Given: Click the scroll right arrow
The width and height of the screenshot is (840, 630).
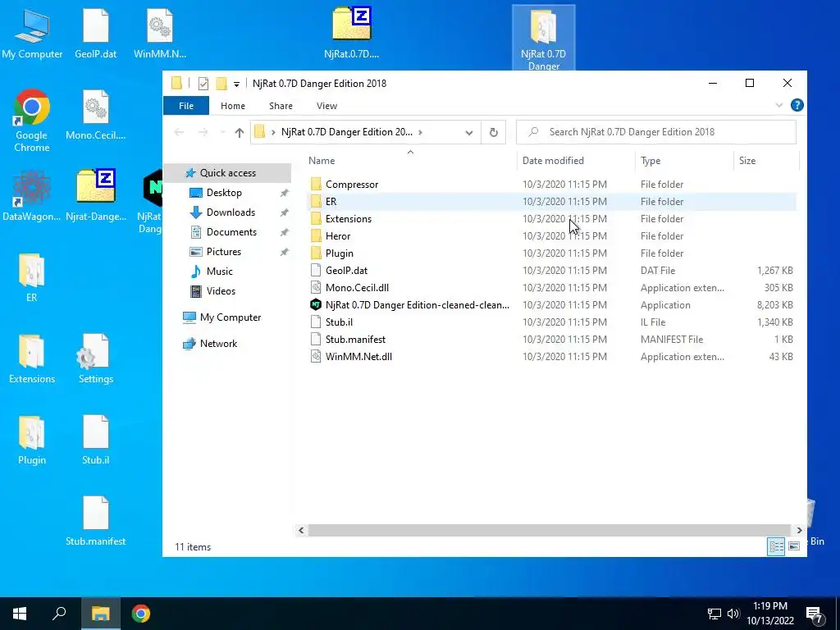Looking at the screenshot, I should click(x=799, y=530).
